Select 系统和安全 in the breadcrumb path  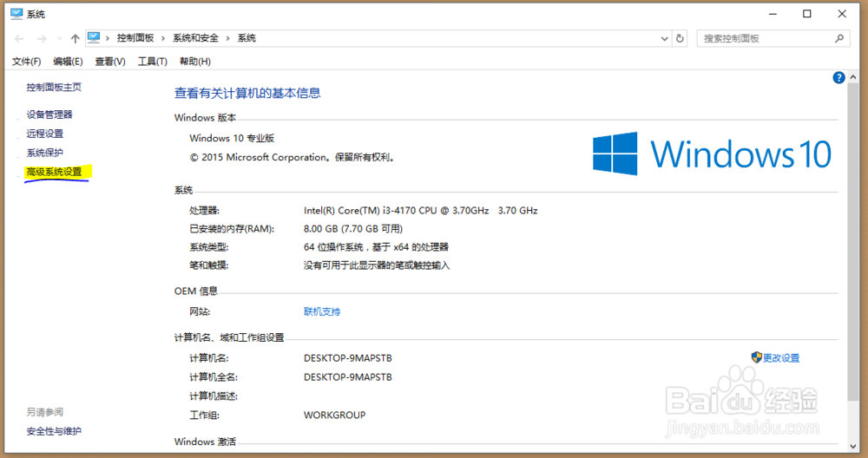[x=195, y=38]
